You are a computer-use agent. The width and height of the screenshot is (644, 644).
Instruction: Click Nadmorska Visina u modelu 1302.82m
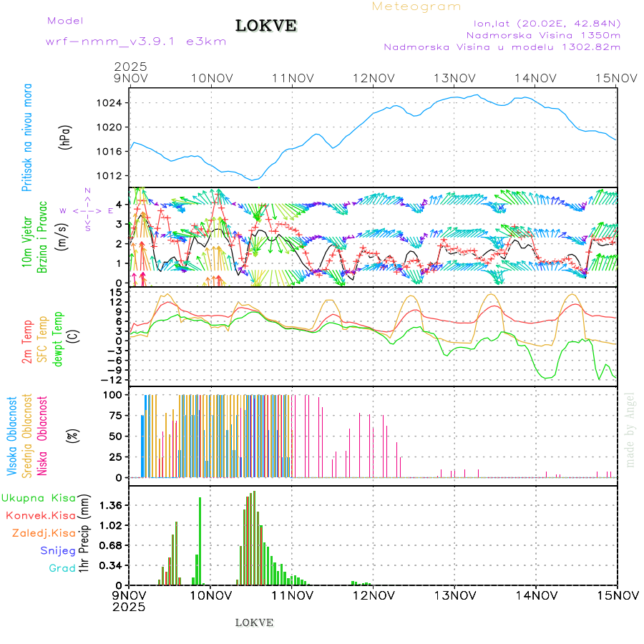(x=502, y=47)
